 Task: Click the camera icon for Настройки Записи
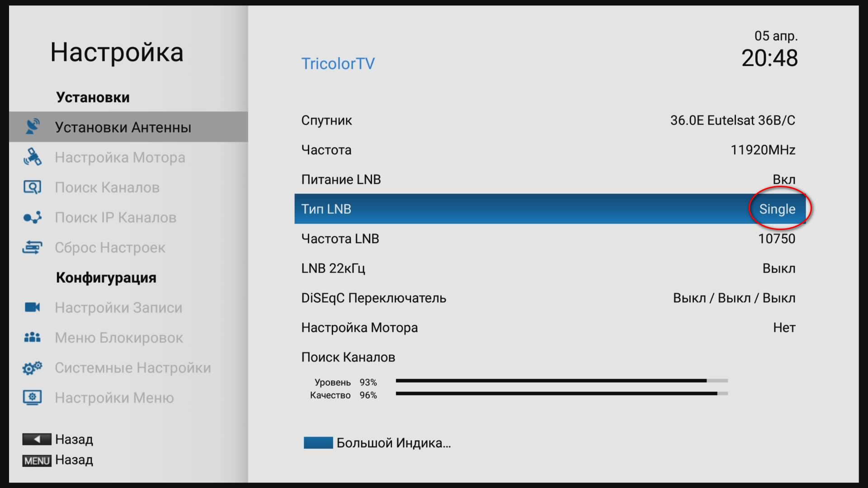32,307
